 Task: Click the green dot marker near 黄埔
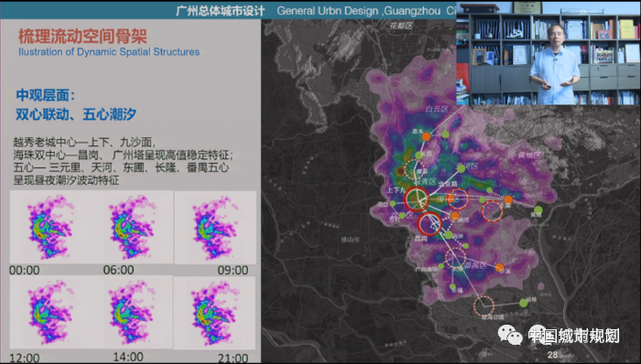[538, 209]
